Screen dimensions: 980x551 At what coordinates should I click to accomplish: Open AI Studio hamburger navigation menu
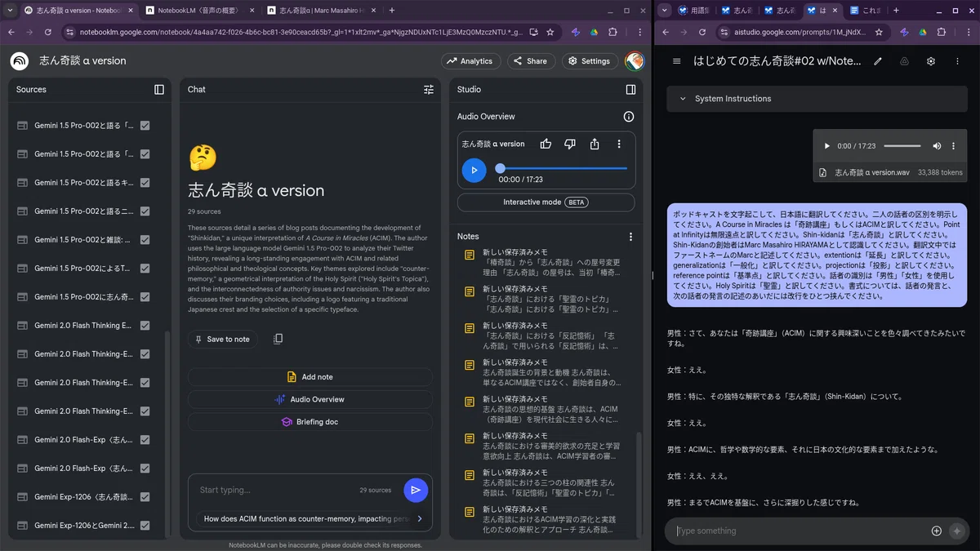coord(676,61)
